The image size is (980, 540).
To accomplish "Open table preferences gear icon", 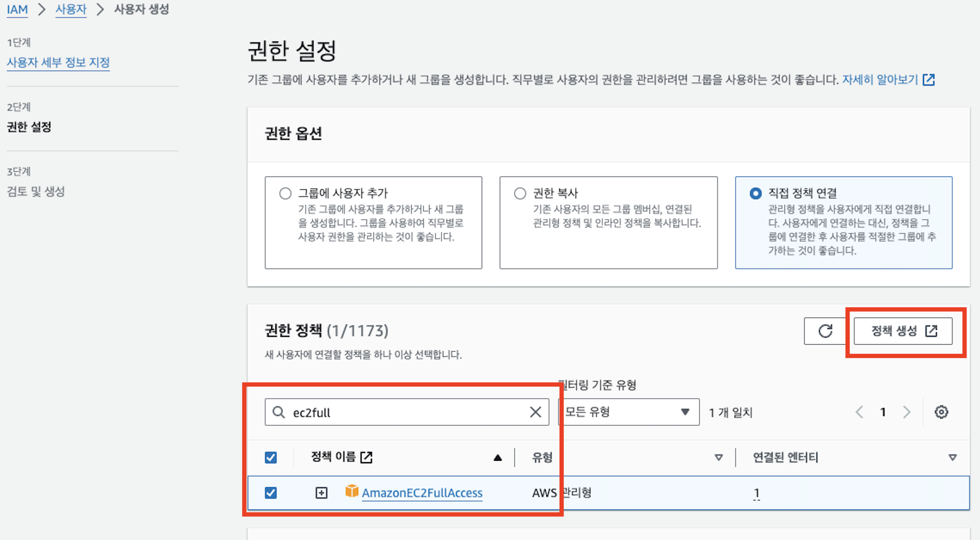I will pos(941,412).
